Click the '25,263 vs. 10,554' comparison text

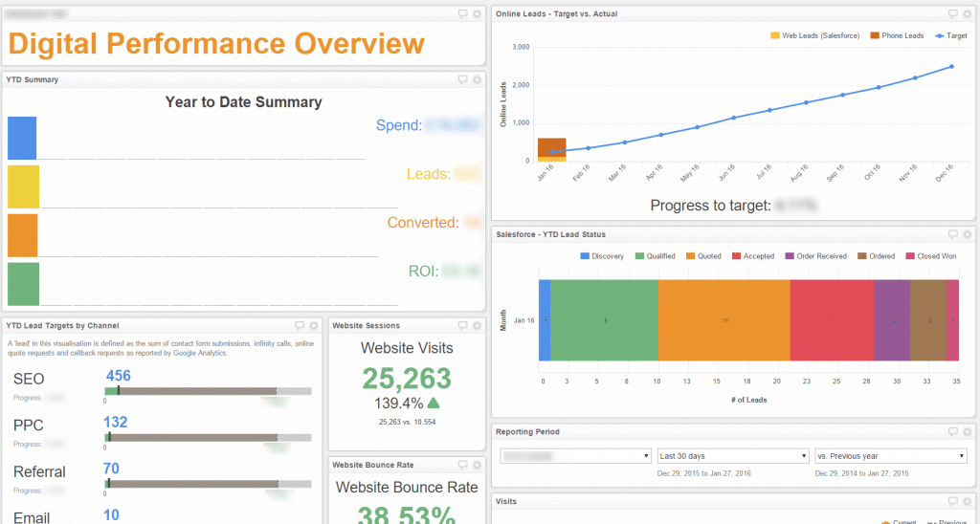[407, 423]
